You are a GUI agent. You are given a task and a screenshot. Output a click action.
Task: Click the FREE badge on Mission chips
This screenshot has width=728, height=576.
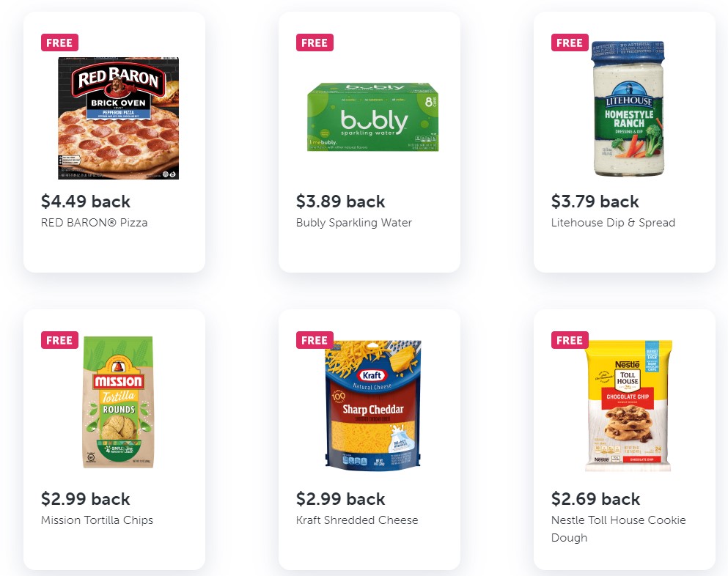point(59,340)
